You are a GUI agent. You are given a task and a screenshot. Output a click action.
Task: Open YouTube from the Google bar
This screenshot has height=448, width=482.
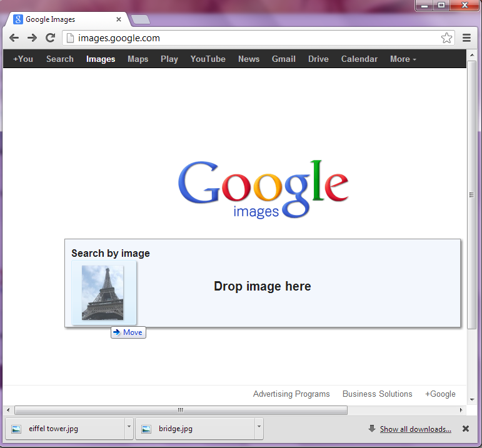tap(208, 59)
